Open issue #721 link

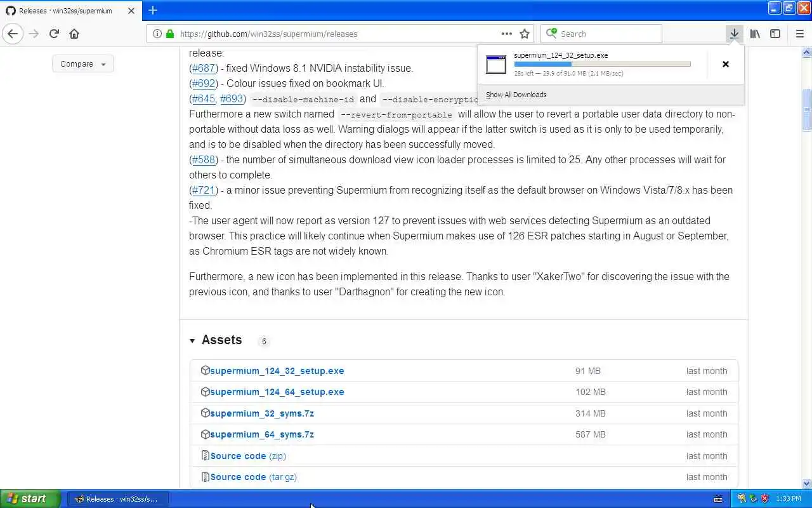204,190
